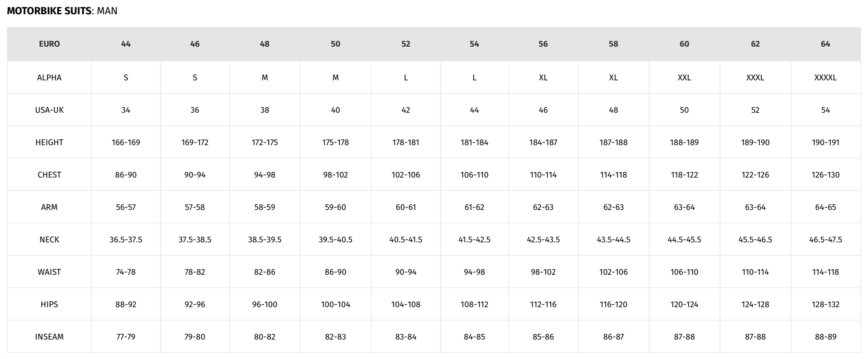
Task: Click the XXXXL alpha size cell
Action: [826, 77]
